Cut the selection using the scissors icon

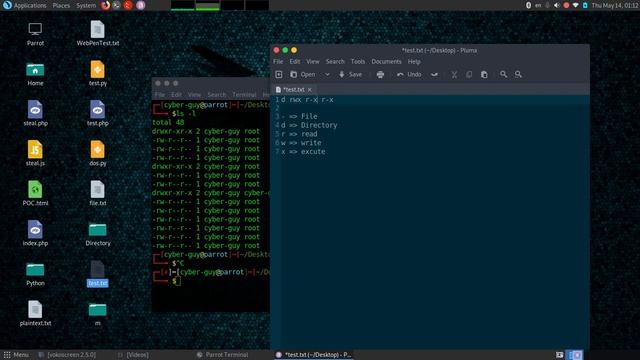454,74
